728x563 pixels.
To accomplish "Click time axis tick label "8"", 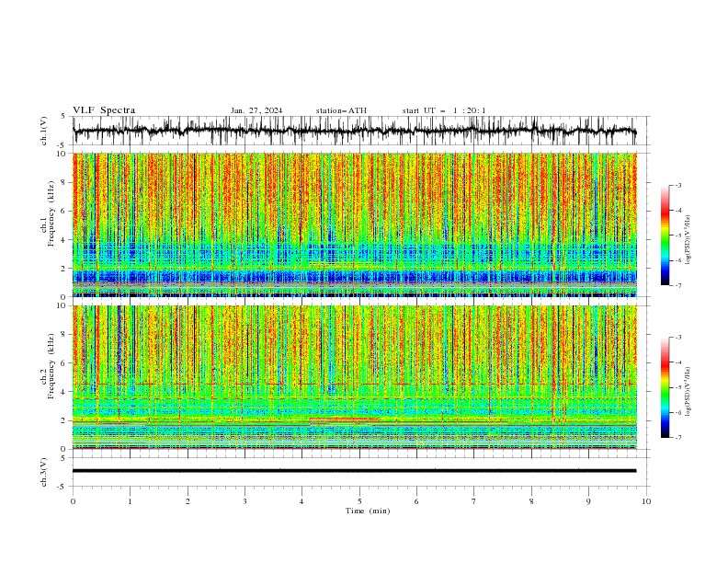I will tap(531, 501).
